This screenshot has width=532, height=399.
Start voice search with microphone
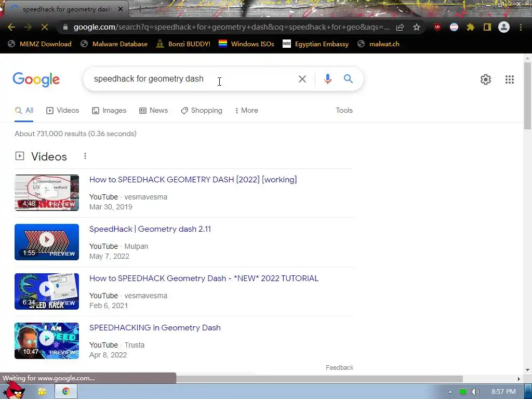328,79
